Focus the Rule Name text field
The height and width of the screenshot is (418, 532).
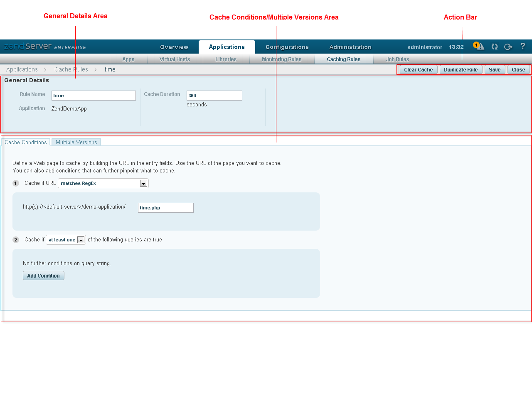point(94,96)
